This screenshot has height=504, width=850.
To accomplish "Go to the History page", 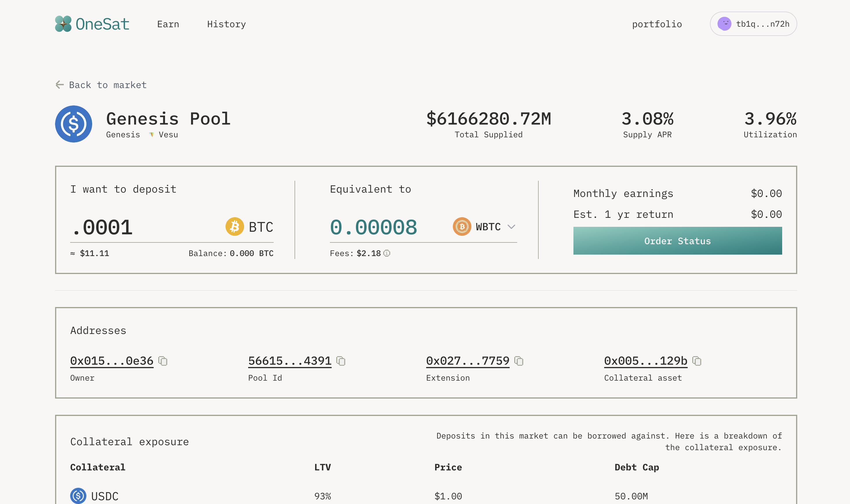I will point(226,24).
